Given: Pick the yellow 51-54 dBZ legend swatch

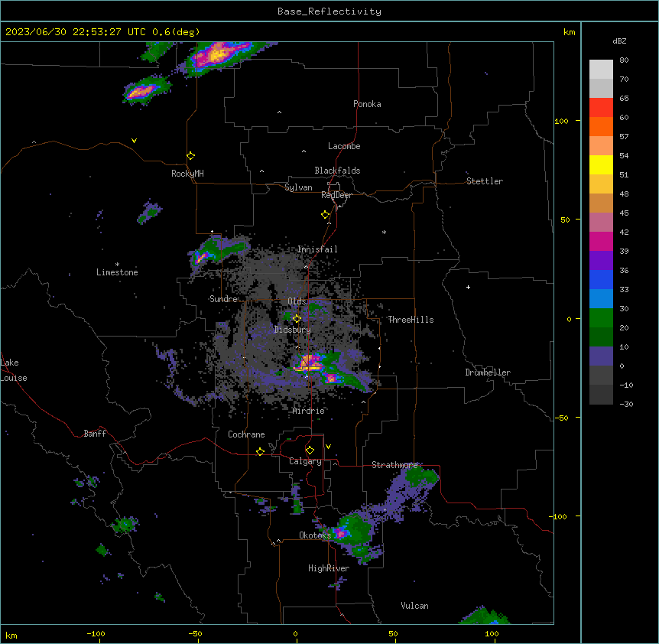Looking at the screenshot, I should click(601, 164).
